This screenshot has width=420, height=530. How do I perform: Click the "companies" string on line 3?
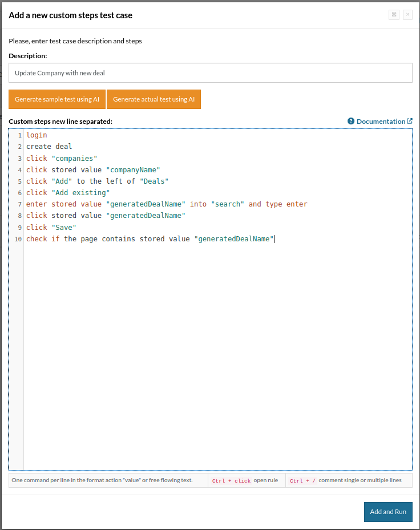tap(74, 159)
